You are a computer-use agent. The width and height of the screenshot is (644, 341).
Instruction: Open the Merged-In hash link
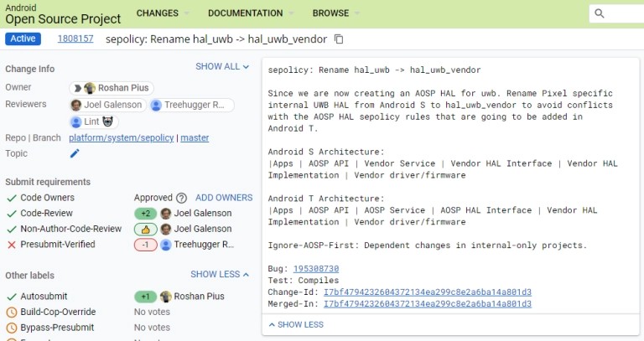(x=428, y=304)
